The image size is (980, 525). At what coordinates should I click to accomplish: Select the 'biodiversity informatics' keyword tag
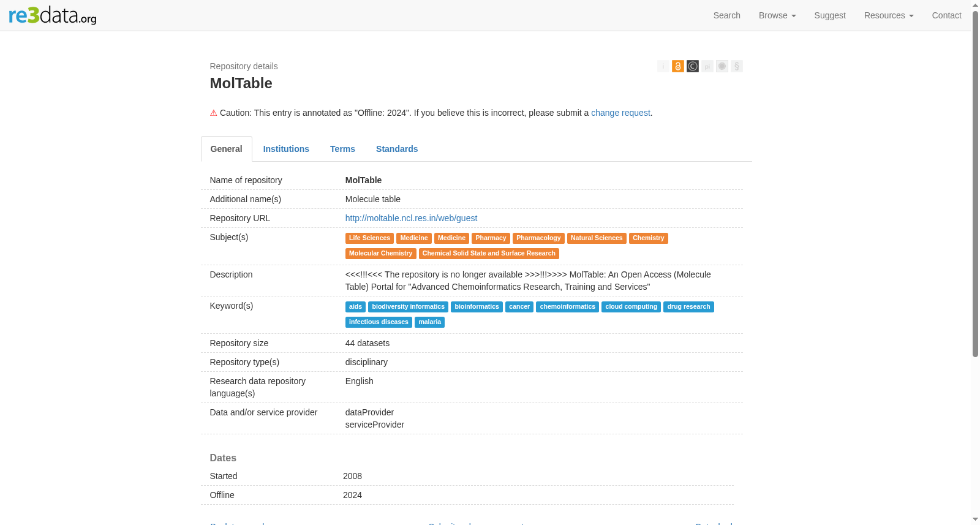pyautogui.click(x=408, y=307)
